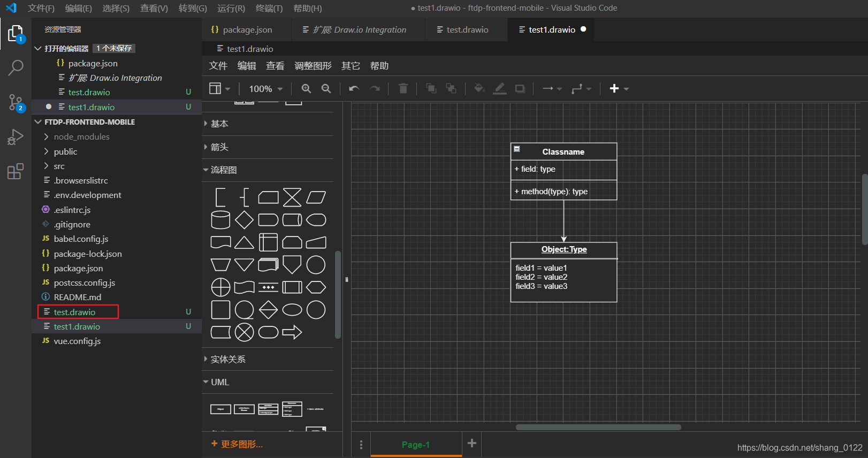Click the delete trash icon

coord(403,88)
